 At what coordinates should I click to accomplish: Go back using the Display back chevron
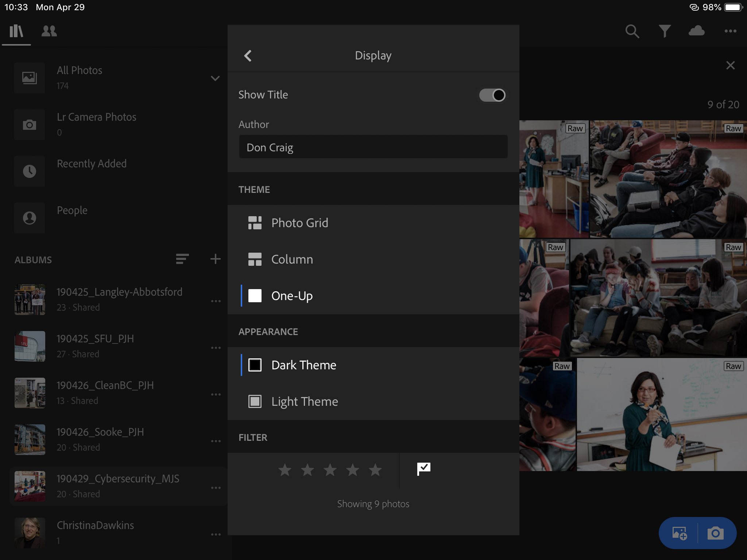click(248, 56)
